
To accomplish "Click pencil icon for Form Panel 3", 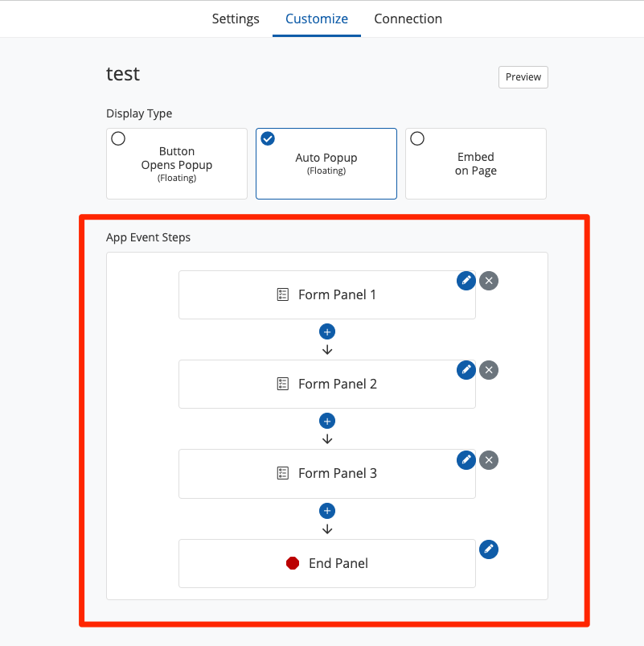I will click(466, 459).
